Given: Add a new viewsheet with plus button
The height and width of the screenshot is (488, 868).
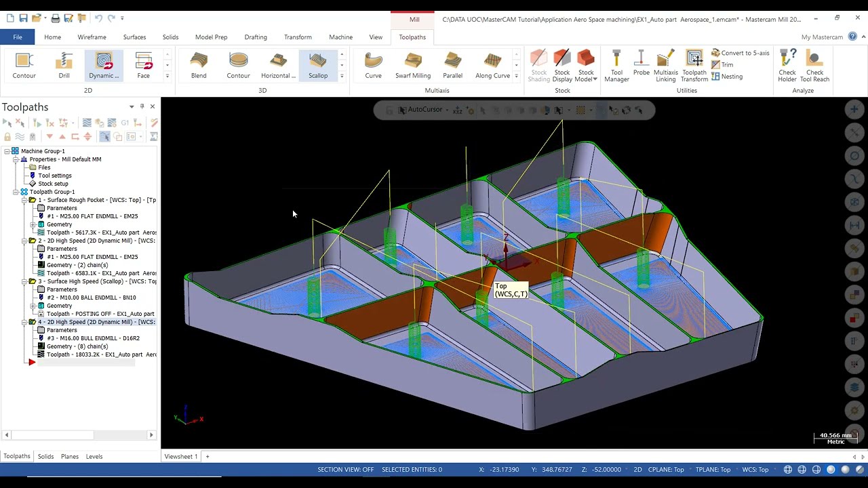Looking at the screenshot, I should (x=208, y=457).
